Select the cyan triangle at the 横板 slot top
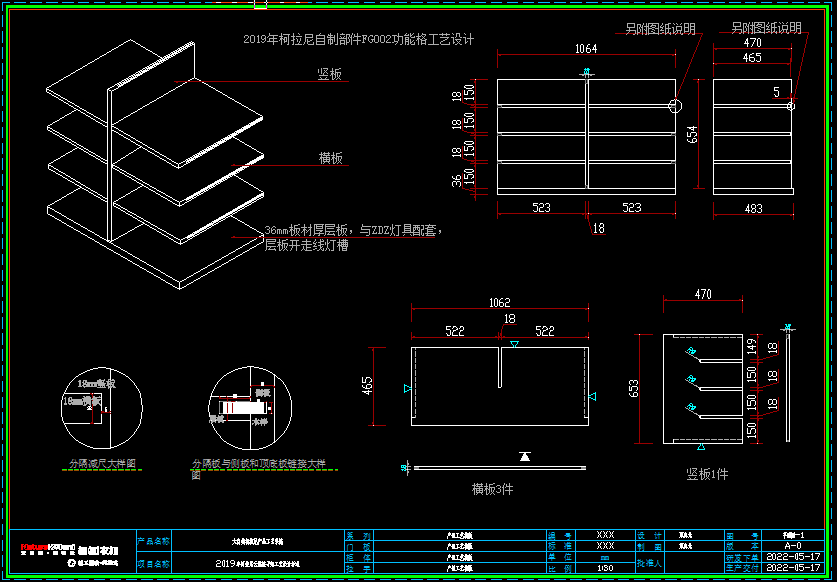The image size is (837, 582). pyautogui.click(x=514, y=345)
